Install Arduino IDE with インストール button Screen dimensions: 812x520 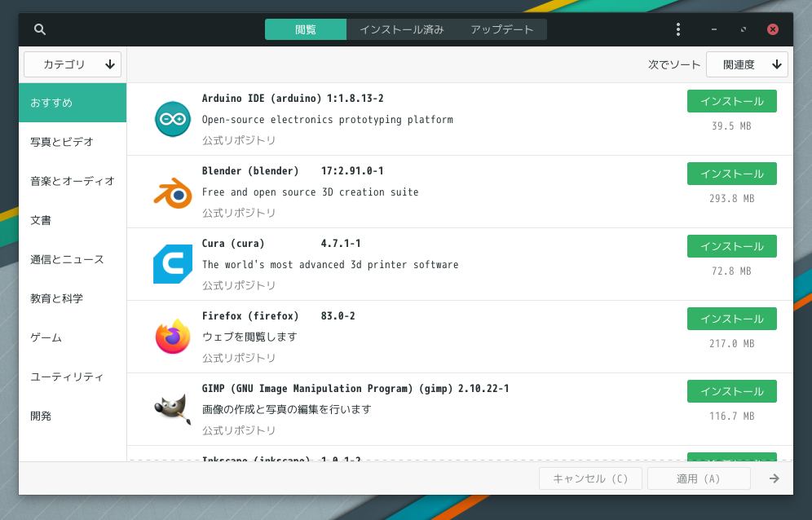(732, 101)
